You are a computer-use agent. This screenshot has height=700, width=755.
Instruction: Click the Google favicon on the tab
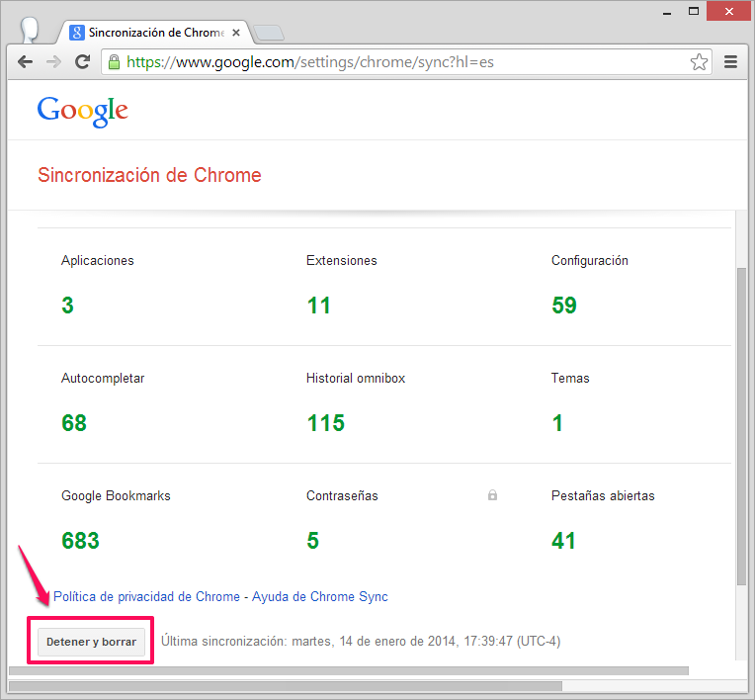76,33
